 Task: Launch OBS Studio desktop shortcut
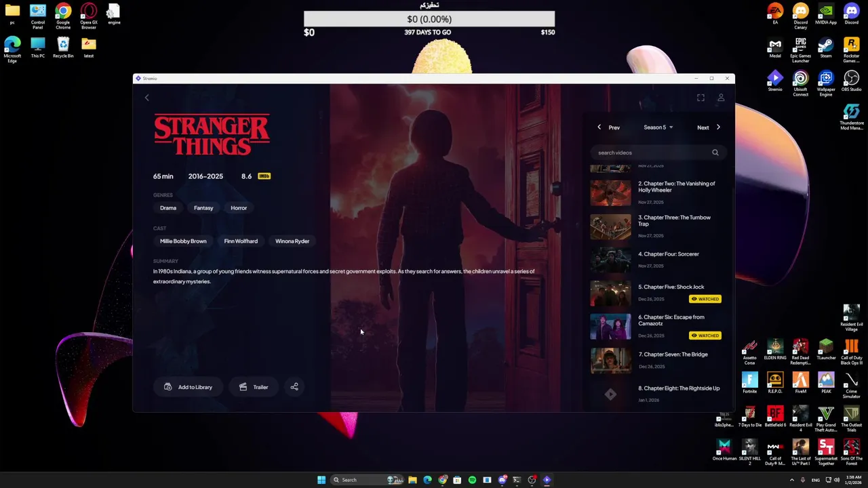tap(851, 81)
